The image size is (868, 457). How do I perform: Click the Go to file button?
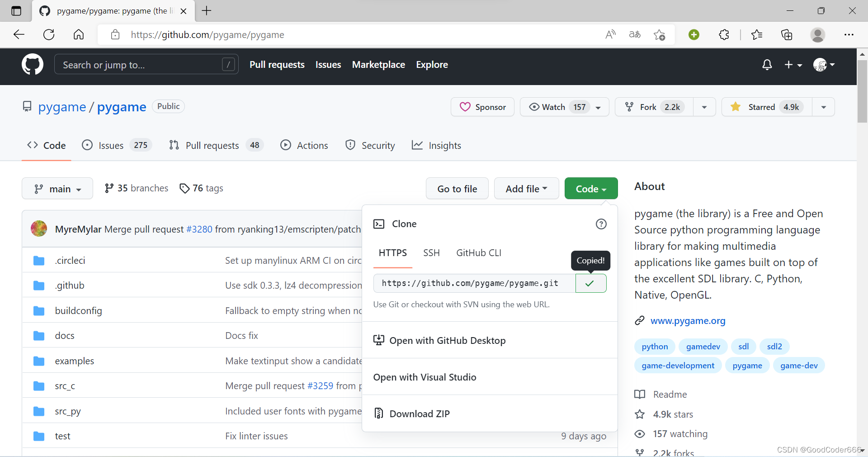[457, 188]
